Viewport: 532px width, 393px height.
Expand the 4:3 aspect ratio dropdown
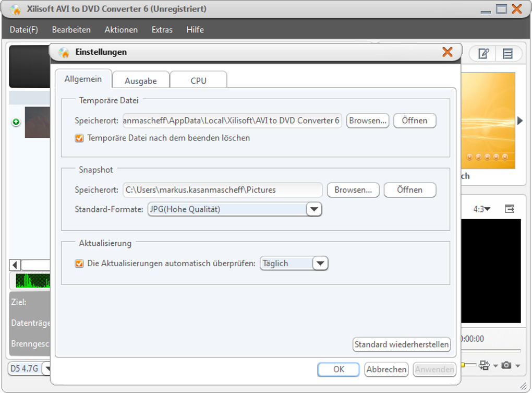487,208
